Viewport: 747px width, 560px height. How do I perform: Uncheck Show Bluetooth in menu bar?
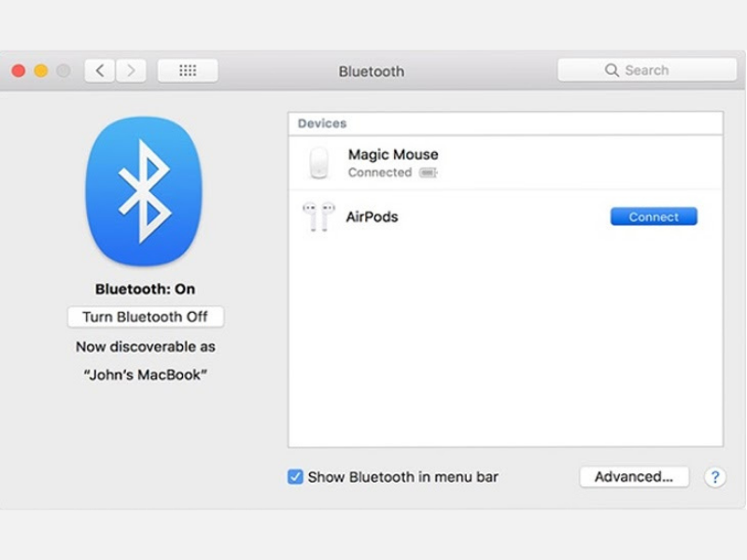[x=295, y=477]
